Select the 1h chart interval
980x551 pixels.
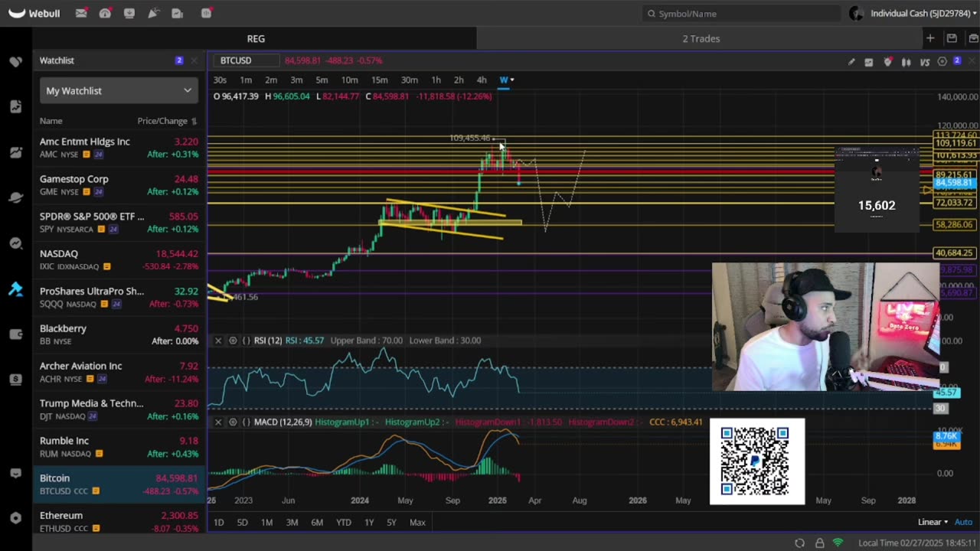pyautogui.click(x=436, y=80)
